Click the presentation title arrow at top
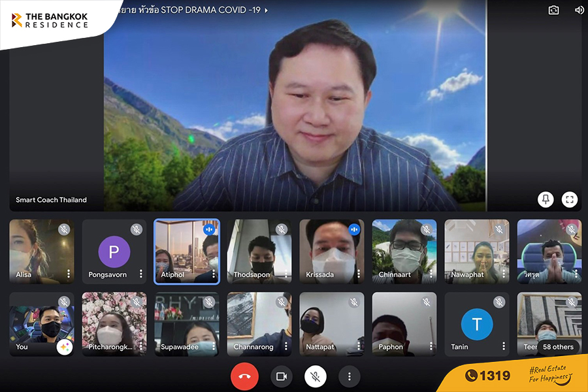This screenshot has width=588, height=392. click(266, 10)
